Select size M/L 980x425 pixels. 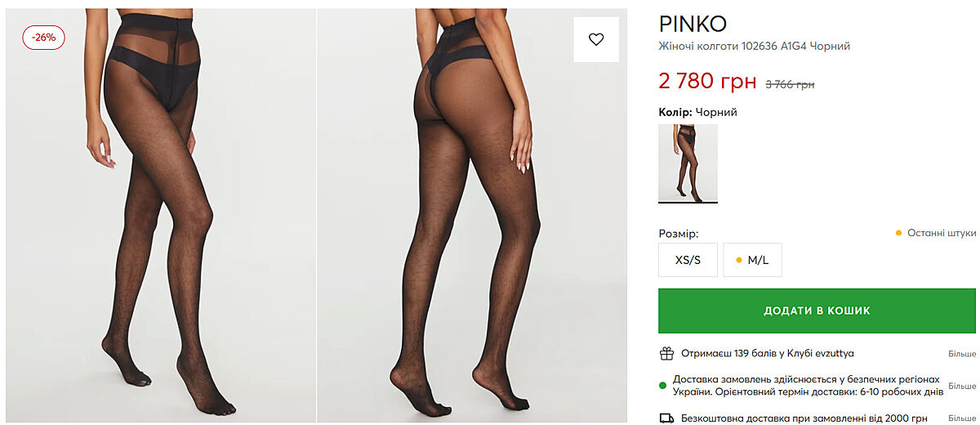coord(752,260)
